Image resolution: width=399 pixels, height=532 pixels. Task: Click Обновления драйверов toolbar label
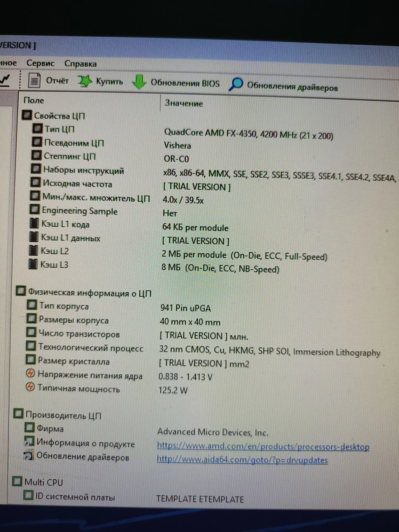[x=292, y=86]
